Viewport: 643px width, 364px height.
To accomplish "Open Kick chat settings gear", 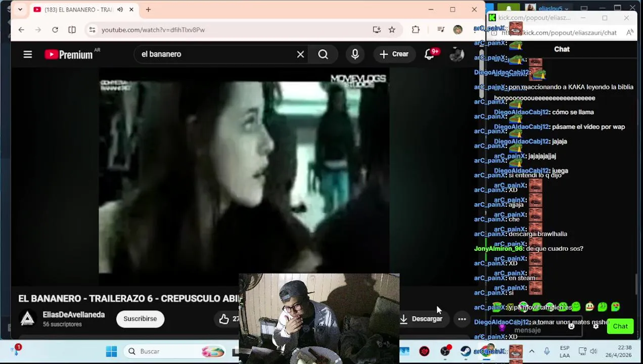I will (x=595, y=326).
